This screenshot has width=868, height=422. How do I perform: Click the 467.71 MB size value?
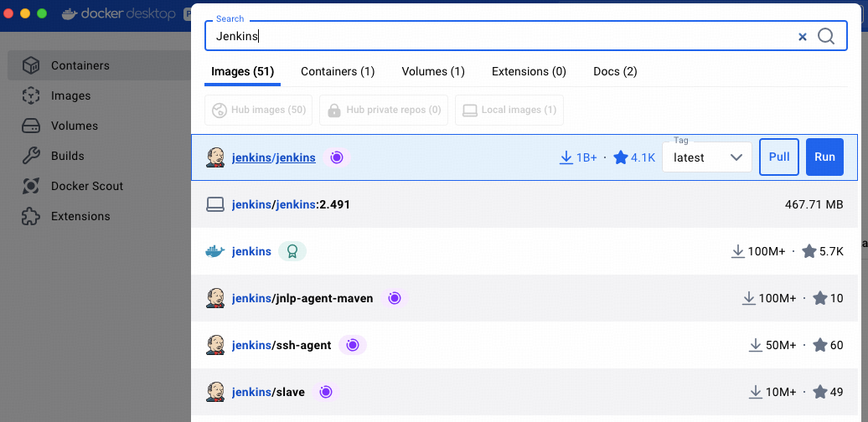point(814,204)
